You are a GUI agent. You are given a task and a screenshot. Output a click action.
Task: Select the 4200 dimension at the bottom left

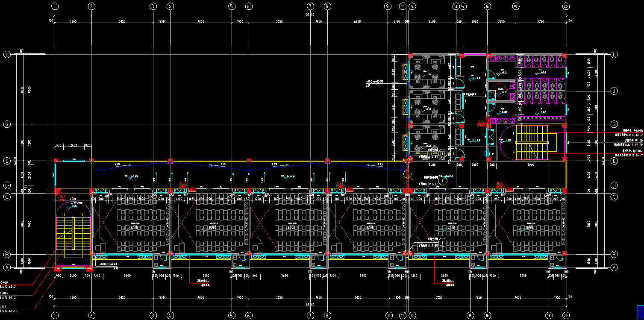tap(73, 297)
